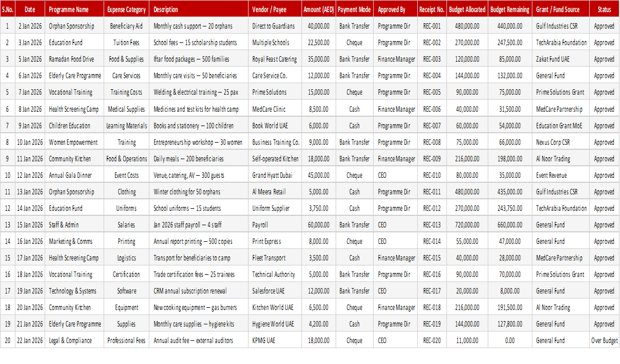Click the 'Self-operated Kitchen' cell
Image resolution: width=620 pixels, height=364 pixels.
[x=275, y=159]
